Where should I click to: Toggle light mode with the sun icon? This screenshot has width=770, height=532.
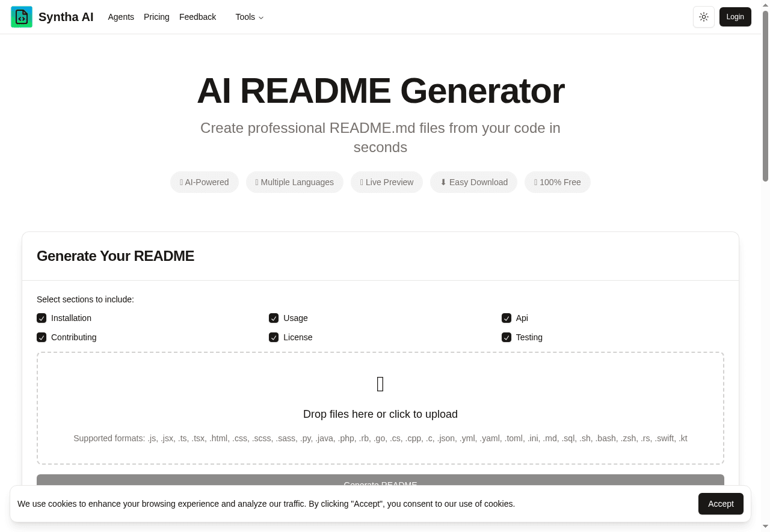point(704,17)
